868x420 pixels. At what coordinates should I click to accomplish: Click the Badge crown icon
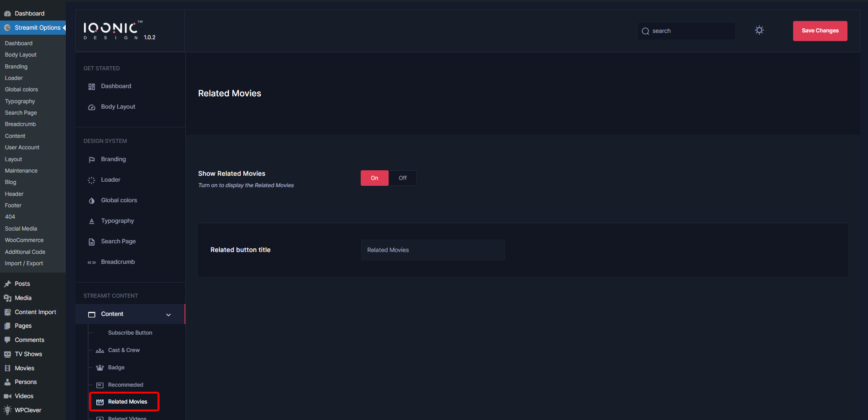tap(100, 368)
